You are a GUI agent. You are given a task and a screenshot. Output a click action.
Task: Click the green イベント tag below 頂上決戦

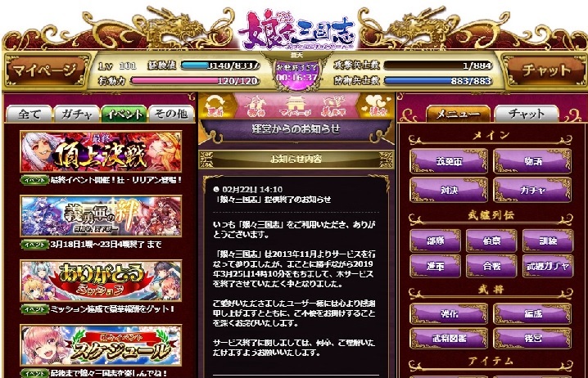click(x=34, y=180)
